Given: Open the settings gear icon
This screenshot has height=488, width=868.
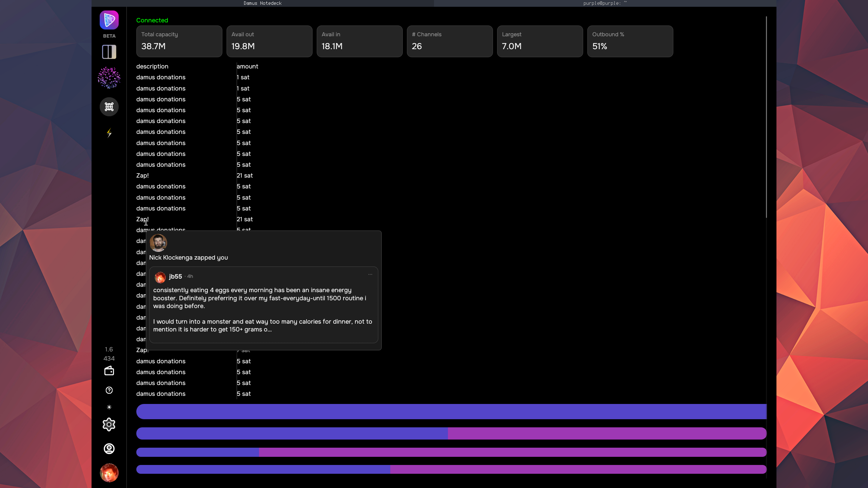Looking at the screenshot, I should pyautogui.click(x=109, y=425).
